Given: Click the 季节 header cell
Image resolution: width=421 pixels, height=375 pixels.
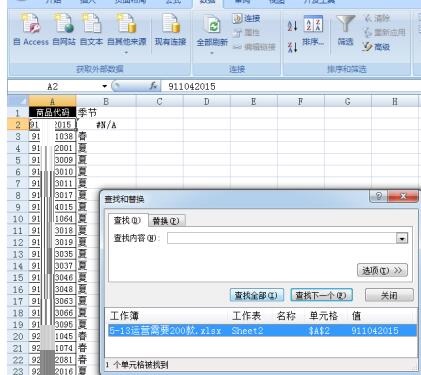Looking at the screenshot, I should coord(106,113).
